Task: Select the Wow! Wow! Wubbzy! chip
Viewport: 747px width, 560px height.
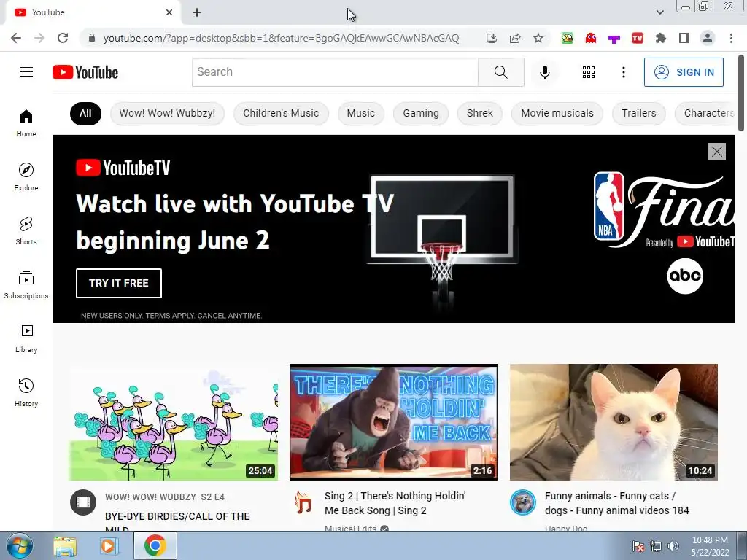Action: 167,113
